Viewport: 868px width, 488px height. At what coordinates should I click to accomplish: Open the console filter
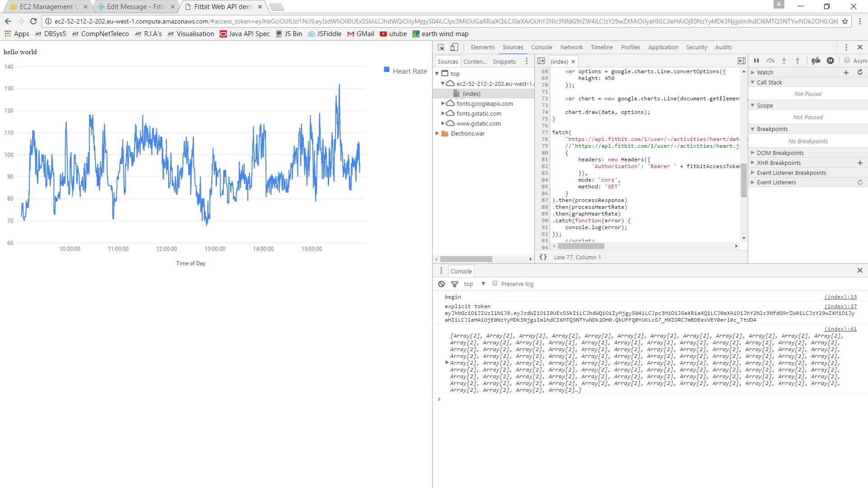pyautogui.click(x=454, y=284)
